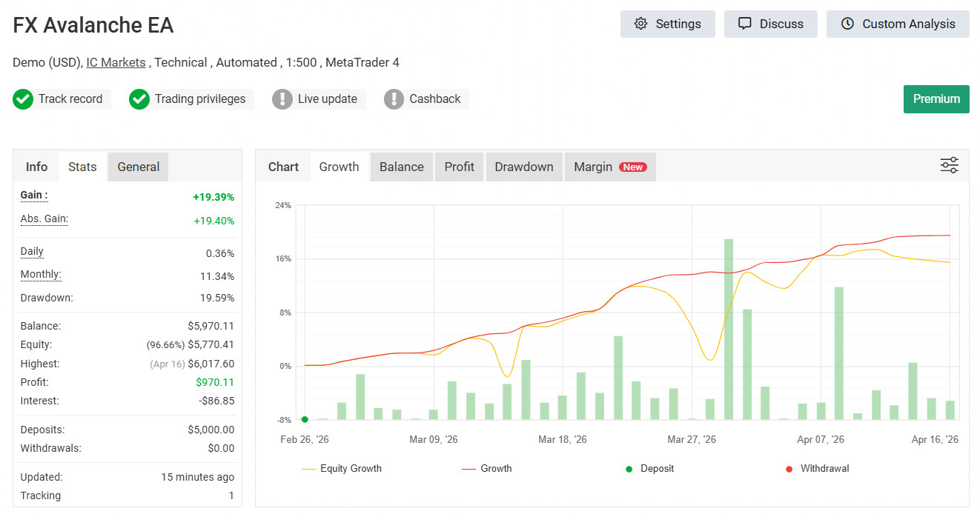Select the Live update badge label
Screen dimensions: 980x514
[x=328, y=99]
